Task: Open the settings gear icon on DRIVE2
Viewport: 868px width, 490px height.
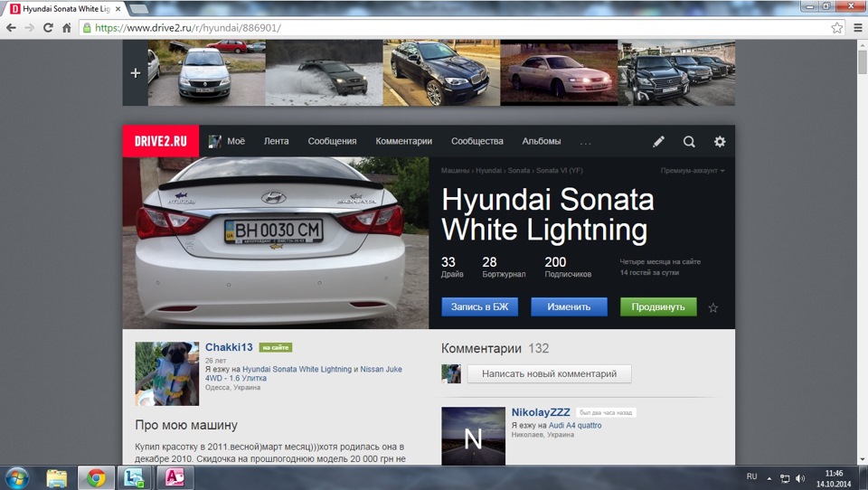Action: tap(719, 142)
